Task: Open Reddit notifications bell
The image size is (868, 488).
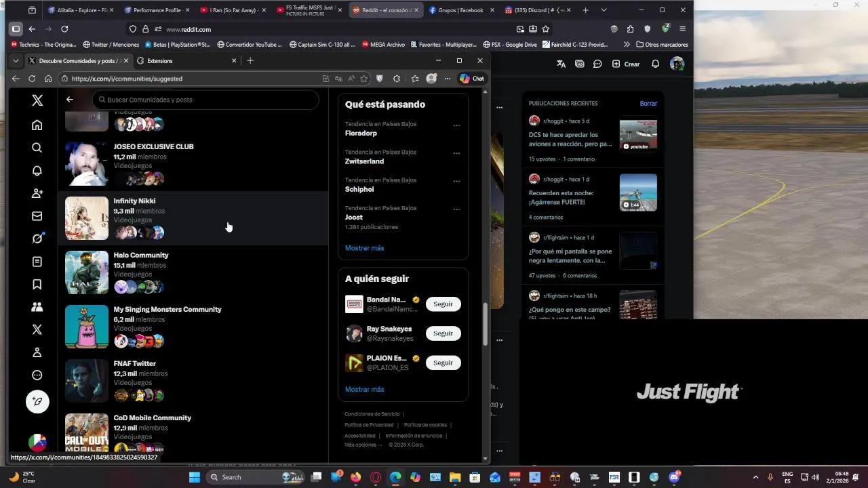Action: click(x=655, y=64)
